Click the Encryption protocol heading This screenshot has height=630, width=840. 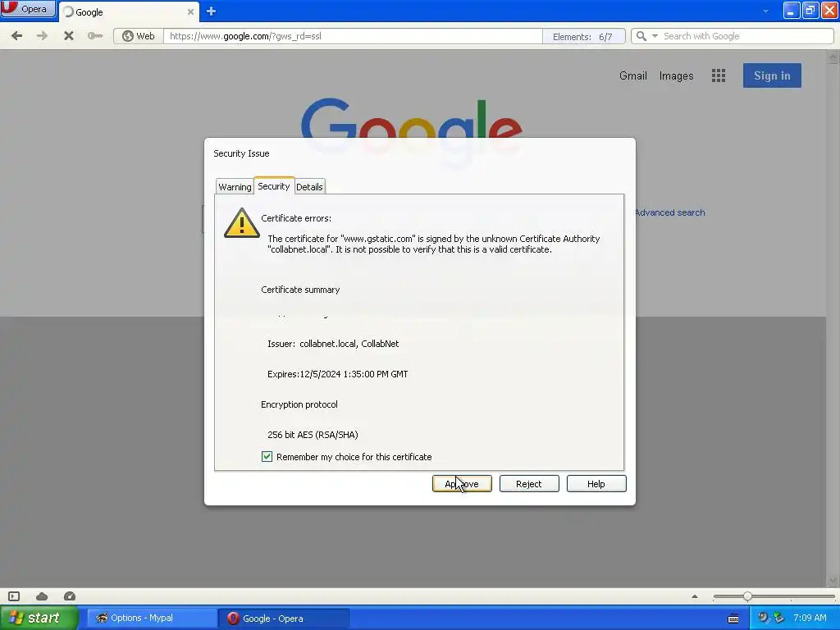click(299, 404)
